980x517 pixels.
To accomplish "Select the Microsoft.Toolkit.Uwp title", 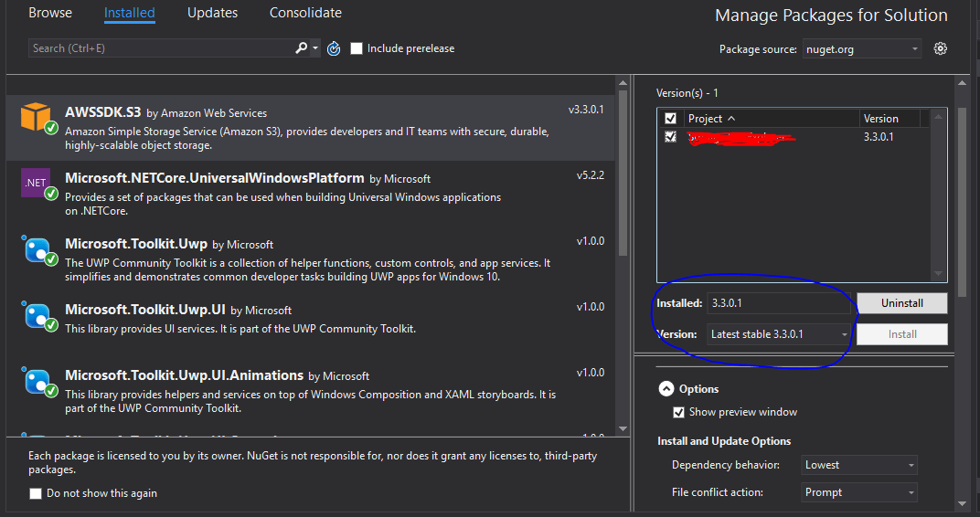I will point(135,244).
